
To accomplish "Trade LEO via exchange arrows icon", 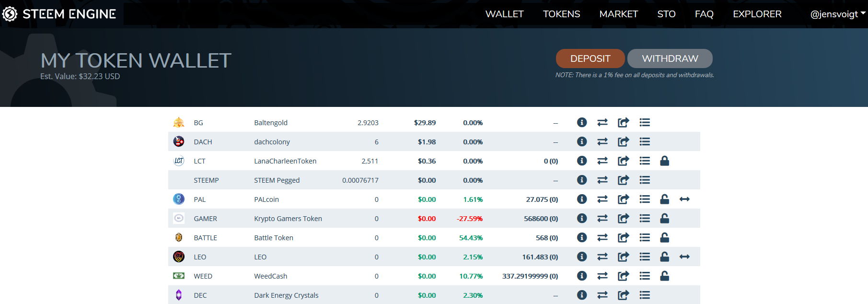I will click(602, 257).
